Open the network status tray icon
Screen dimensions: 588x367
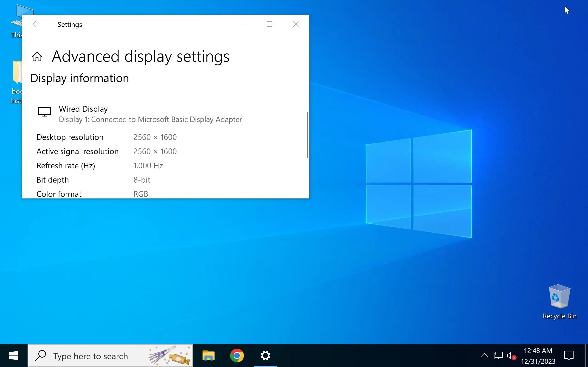pyautogui.click(x=498, y=356)
